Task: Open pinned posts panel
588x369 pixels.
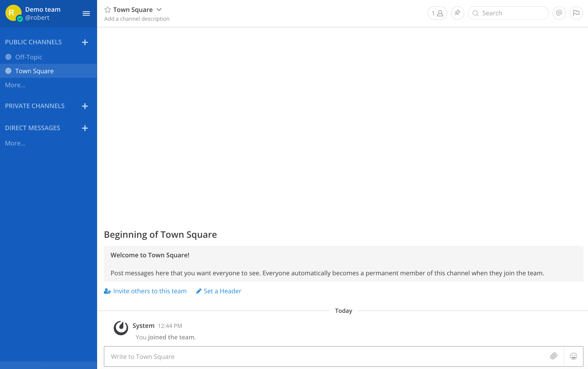Action: (x=457, y=13)
